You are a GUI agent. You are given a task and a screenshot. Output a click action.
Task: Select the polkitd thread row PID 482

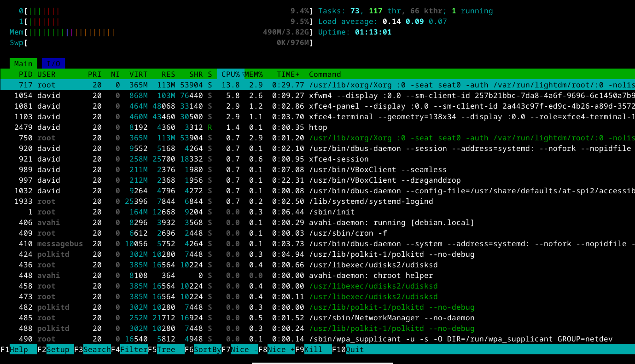pos(317,307)
